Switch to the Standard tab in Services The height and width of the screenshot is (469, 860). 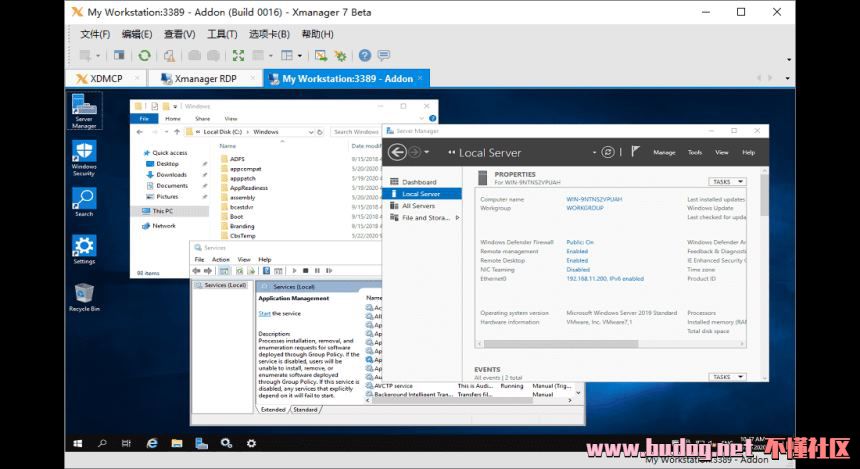[305, 410]
